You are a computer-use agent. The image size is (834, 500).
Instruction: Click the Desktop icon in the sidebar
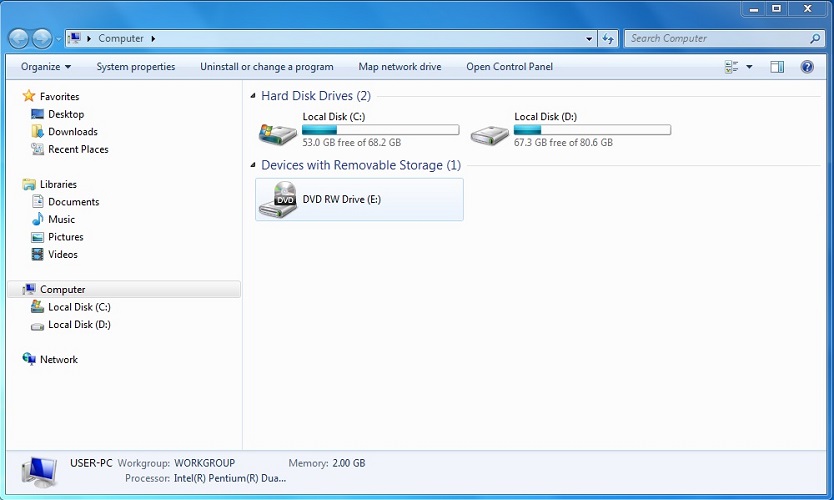[x=37, y=114]
